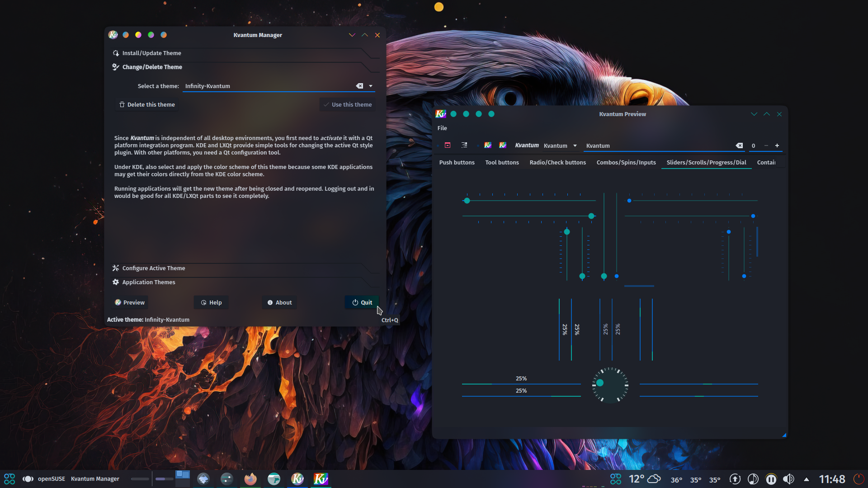Click the grid icon left of weather widget
Image resolution: width=868 pixels, height=488 pixels.
click(616, 479)
